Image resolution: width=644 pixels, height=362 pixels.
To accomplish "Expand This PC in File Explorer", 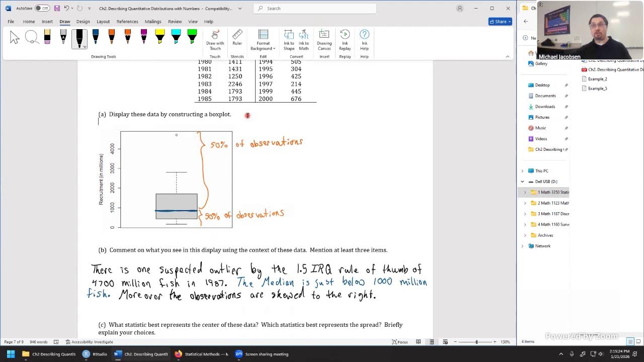I will point(522,171).
